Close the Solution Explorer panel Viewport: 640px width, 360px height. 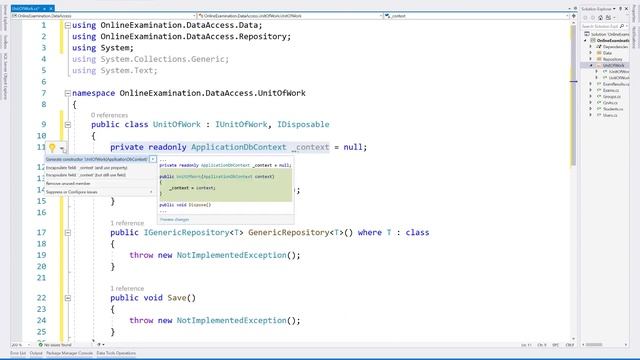[627, 9]
